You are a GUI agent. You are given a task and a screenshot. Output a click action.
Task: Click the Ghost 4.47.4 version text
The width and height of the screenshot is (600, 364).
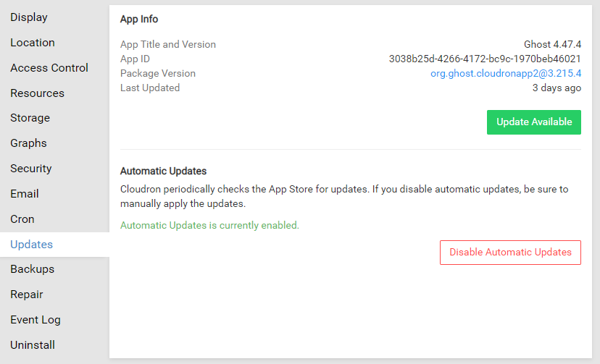click(552, 44)
